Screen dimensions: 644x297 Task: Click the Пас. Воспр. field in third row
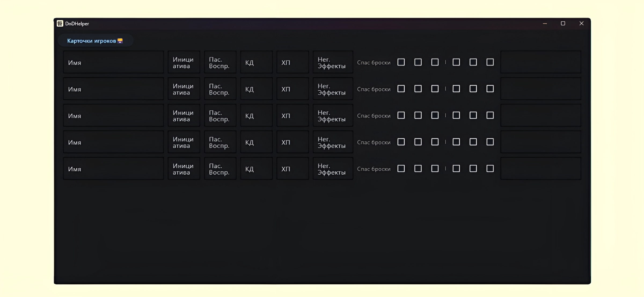click(x=220, y=115)
